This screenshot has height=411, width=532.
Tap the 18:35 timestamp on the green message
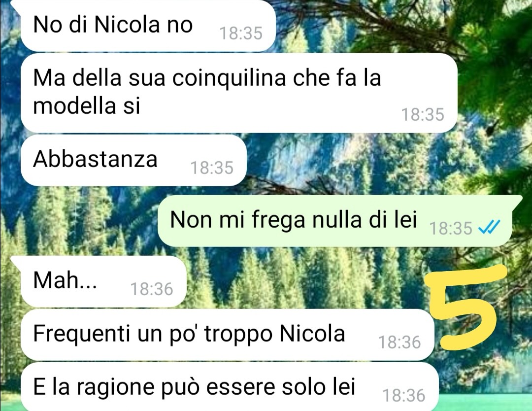pyautogui.click(x=451, y=228)
